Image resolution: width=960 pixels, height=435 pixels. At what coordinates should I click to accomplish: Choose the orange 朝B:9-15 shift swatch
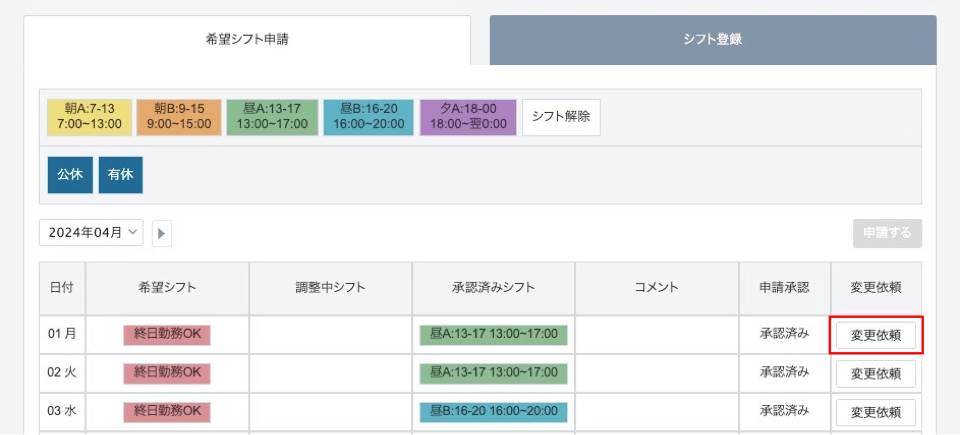(x=179, y=118)
